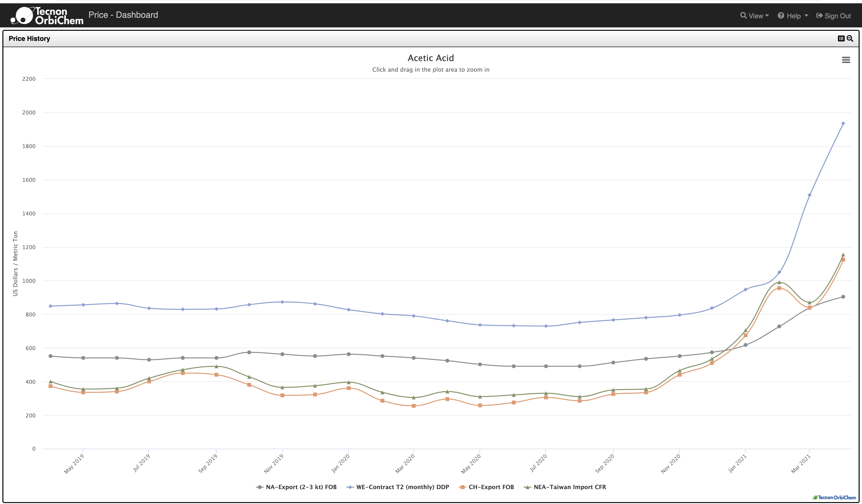Click the Jan 2021 x-axis label
Screen dimensions: 862x504
click(x=737, y=464)
